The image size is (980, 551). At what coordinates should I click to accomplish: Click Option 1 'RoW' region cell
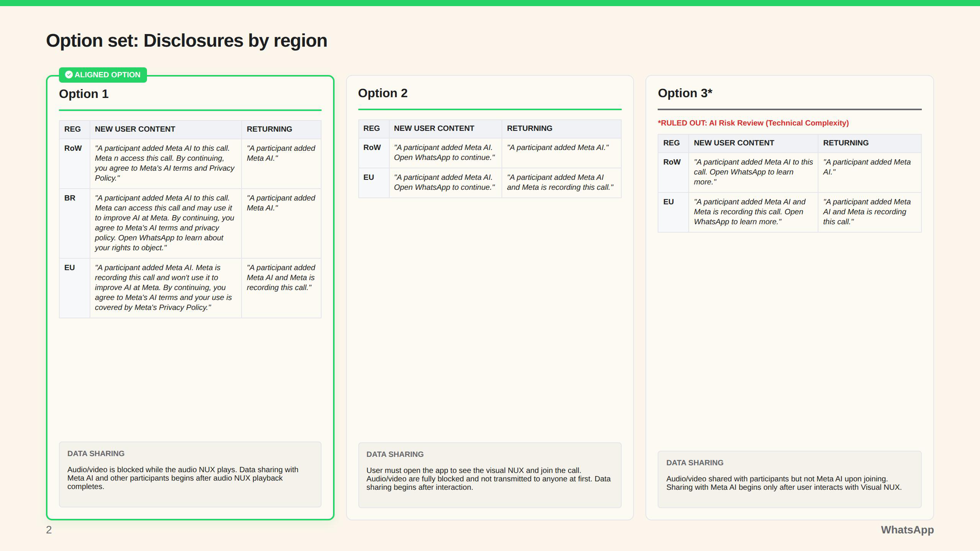coord(74,163)
